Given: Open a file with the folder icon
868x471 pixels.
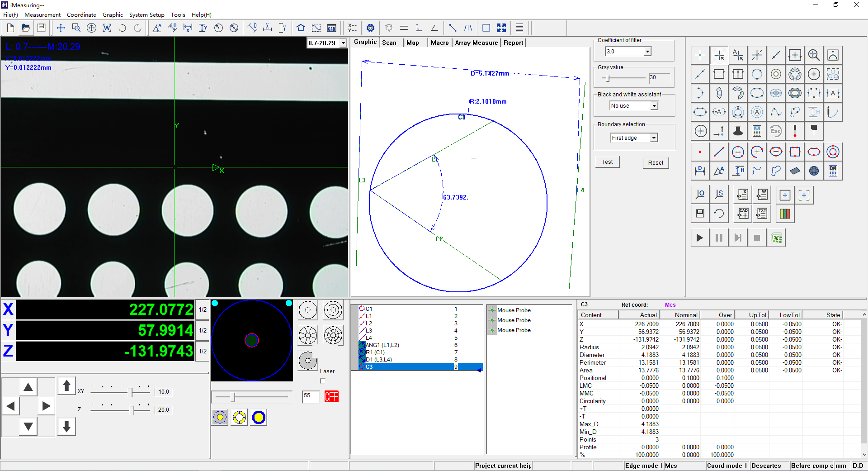Looking at the screenshot, I should coord(26,28).
